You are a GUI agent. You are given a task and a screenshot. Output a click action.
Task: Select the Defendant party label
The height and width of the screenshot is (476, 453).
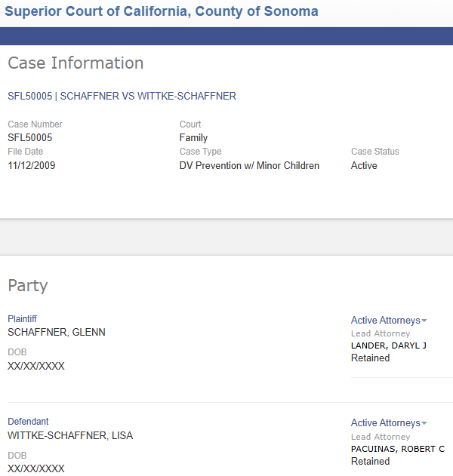pyautogui.click(x=28, y=422)
